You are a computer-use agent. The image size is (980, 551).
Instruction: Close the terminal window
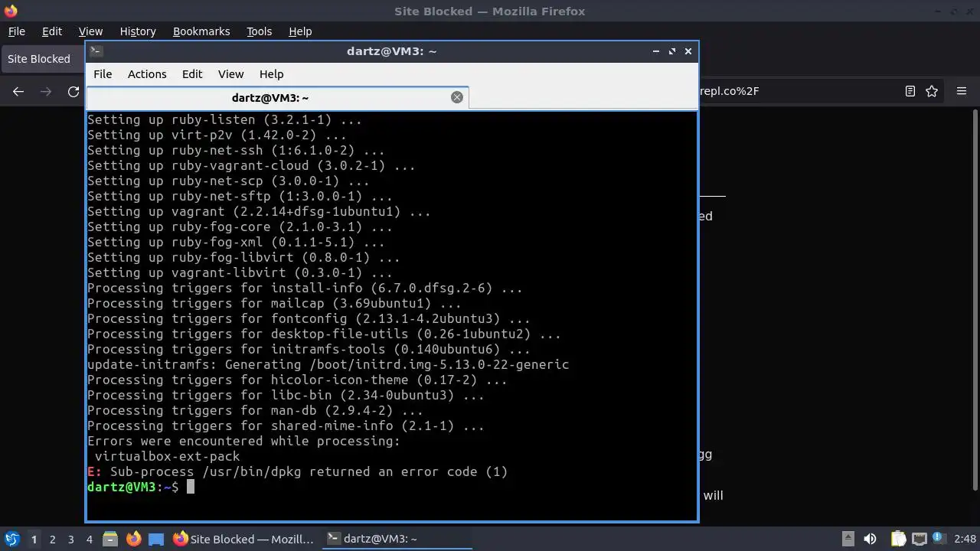[x=688, y=51]
